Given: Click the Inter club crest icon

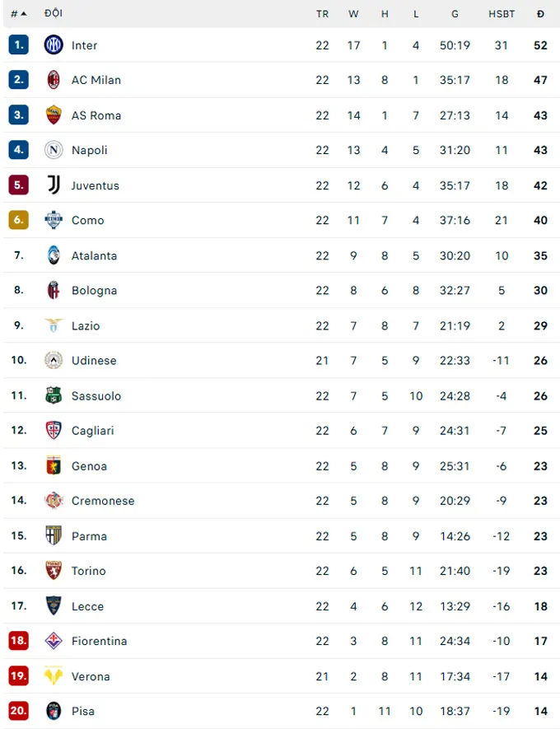Looking at the screenshot, I should (x=54, y=45).
